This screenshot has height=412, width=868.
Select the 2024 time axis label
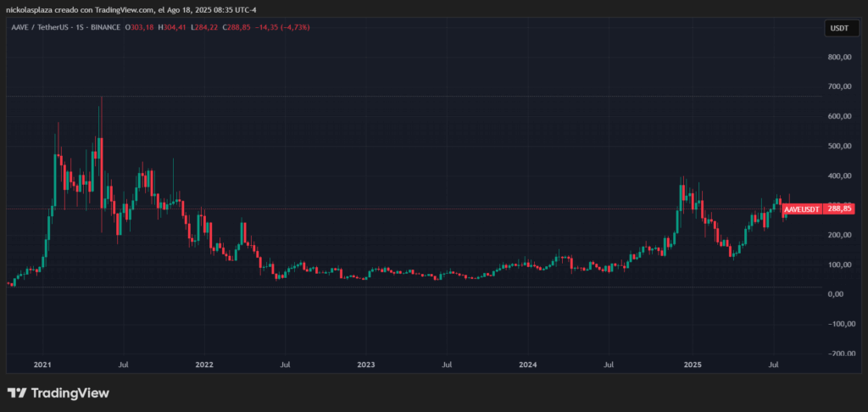point(528,365)
